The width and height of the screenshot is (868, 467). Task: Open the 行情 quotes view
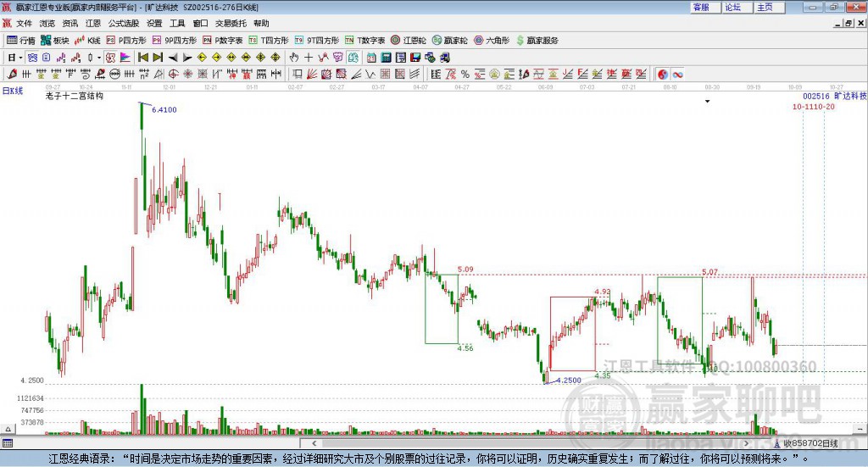20,41
